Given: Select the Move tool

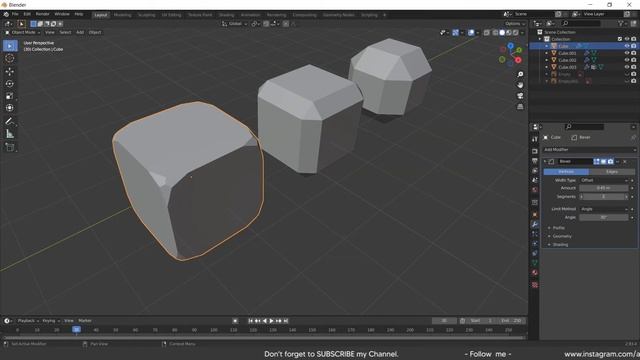Looking at the screenshot, I should (x=10, y=71).
